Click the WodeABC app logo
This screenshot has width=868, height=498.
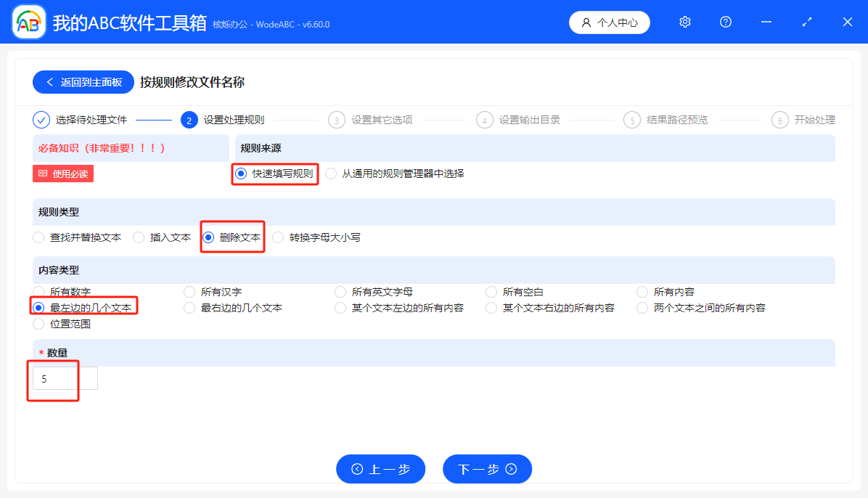click(x=28, y=22)
